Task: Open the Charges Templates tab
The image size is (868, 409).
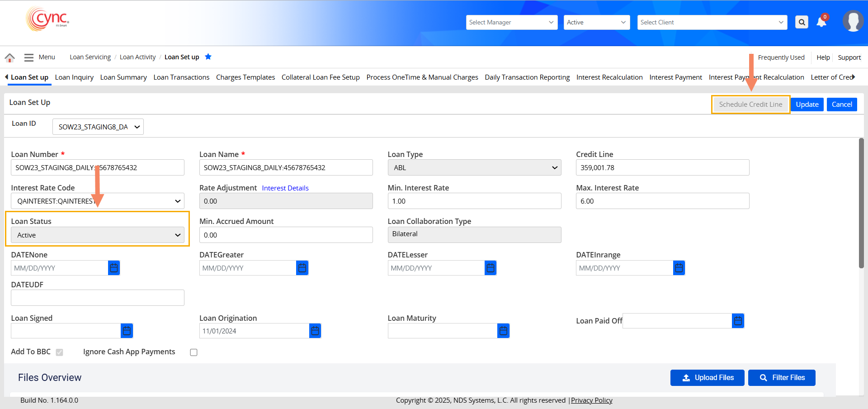Action: [x=245, y=77]
